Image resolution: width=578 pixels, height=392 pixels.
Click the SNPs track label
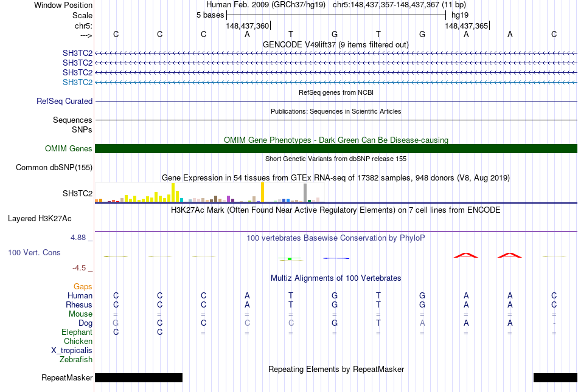coord(82,129)
